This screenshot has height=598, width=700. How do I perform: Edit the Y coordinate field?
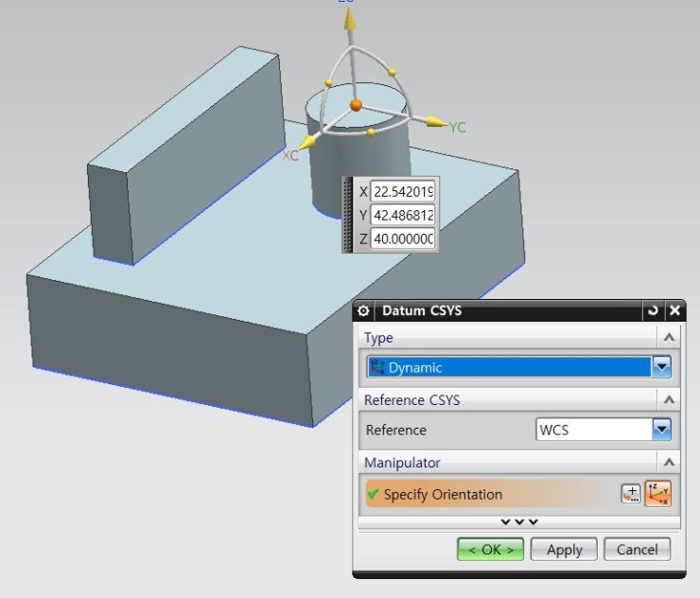pos(402,216)
